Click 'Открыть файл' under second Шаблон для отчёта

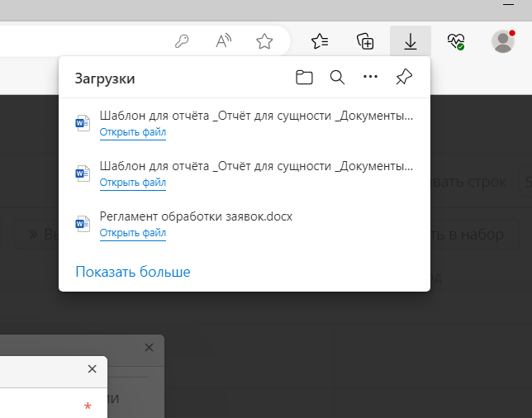[x=133, y=183]
